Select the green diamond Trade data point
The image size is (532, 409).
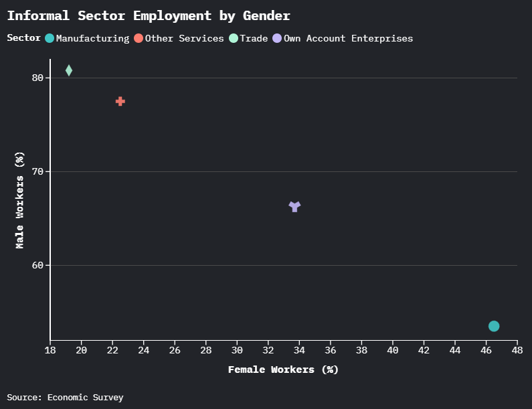coord(69,70)
